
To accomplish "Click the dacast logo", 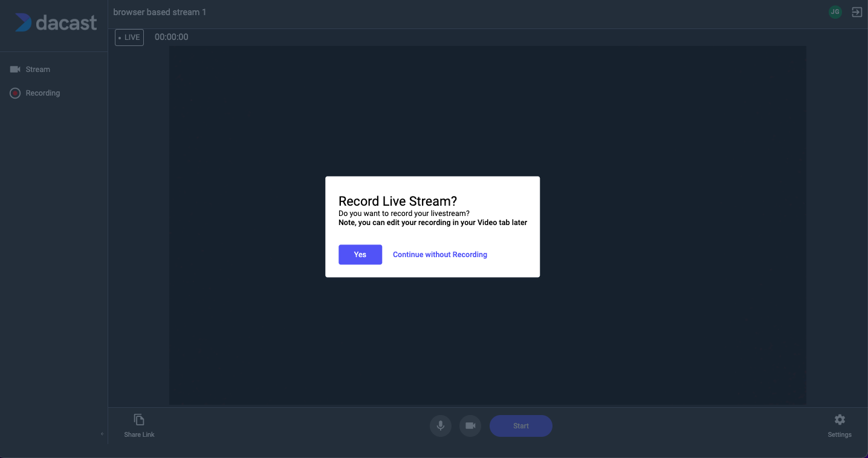I will click(56, 22).
